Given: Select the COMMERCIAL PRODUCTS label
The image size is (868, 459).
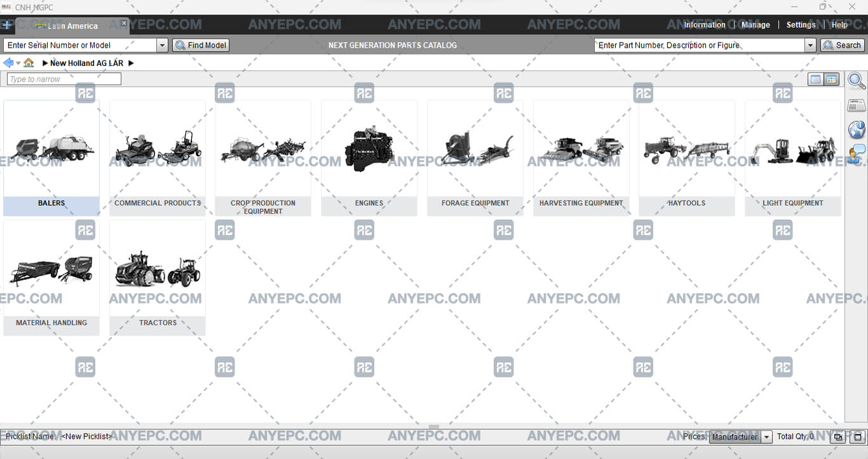Looking at the screenshot, I should (x=158, y=203).
